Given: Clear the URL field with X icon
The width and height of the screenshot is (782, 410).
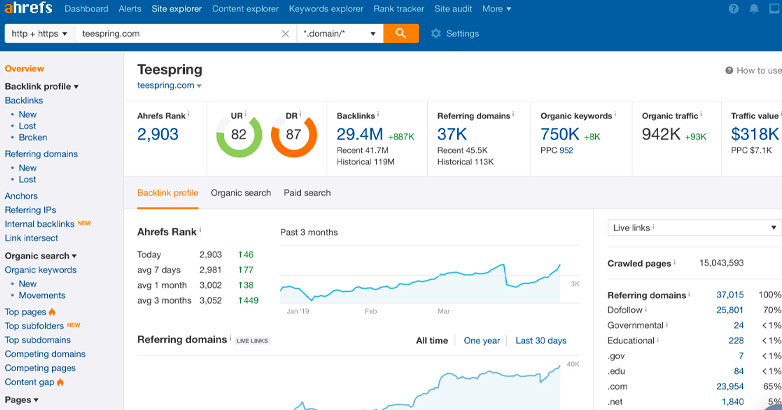Looking at the screenshot, I should 285,33.
